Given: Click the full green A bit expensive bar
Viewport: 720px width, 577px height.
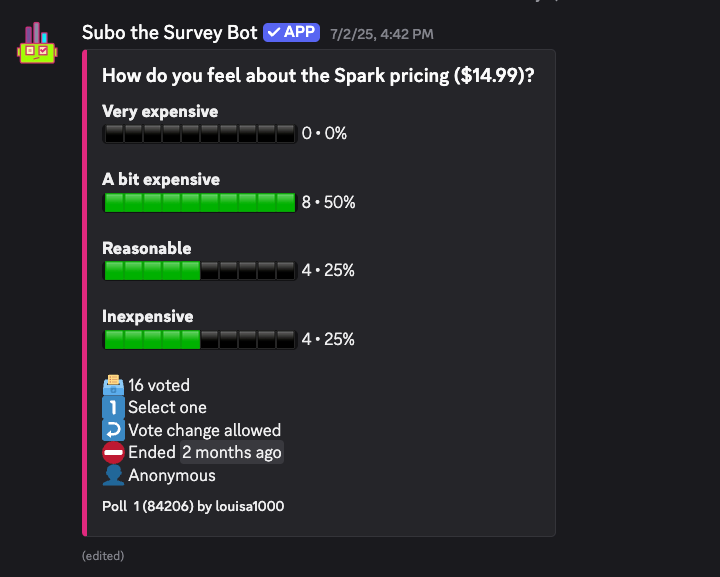Looking at the screenshot, I should pos(200,202).
